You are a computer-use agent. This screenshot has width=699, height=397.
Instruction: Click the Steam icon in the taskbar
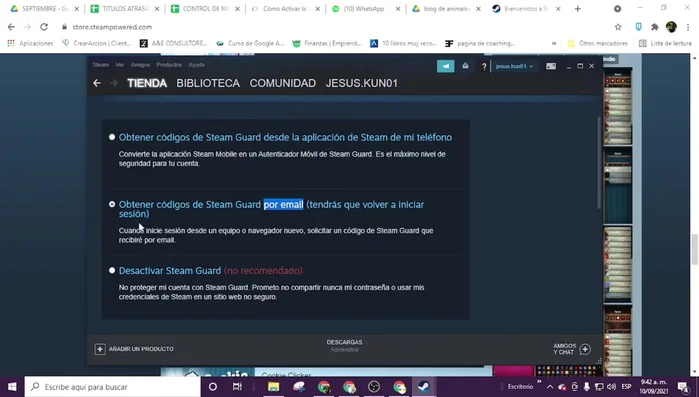coord(424,386)
